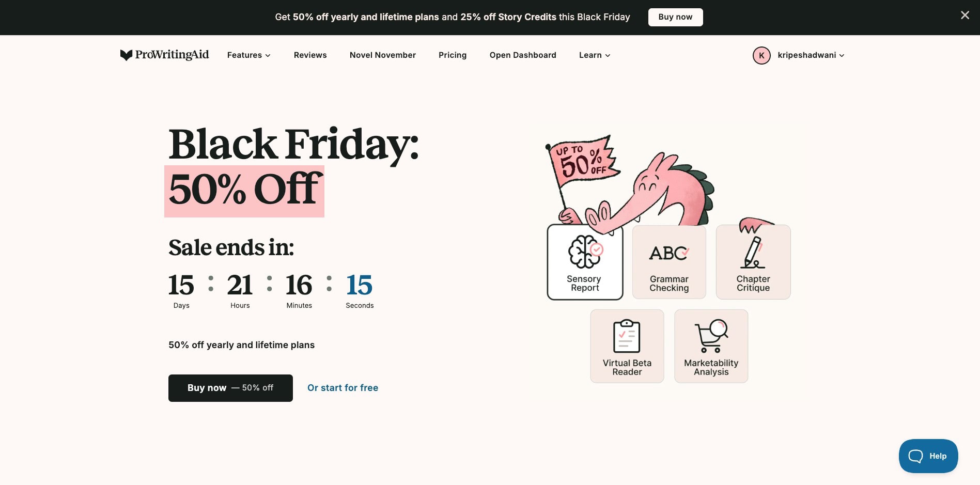Click the Buy now banner button
Screen dimensions: 980x485
(x=675, y=17)
